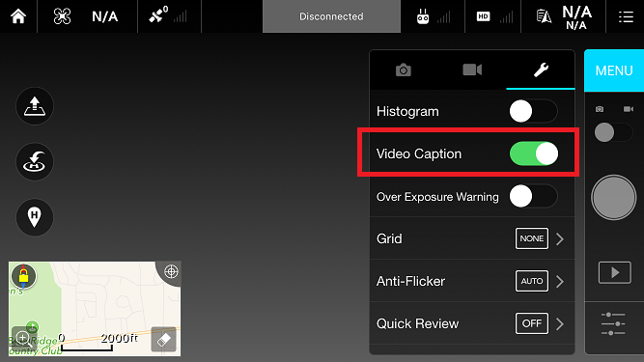Enable the Histogram toggle
The height and width of the screenshot is (362, 644).
point(533,111)
